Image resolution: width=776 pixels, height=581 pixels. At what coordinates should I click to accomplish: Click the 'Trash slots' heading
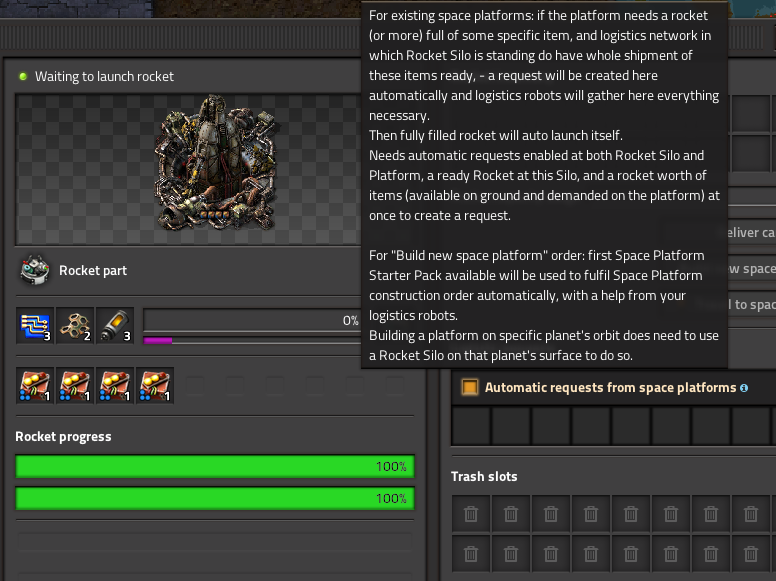pos(484,477)
